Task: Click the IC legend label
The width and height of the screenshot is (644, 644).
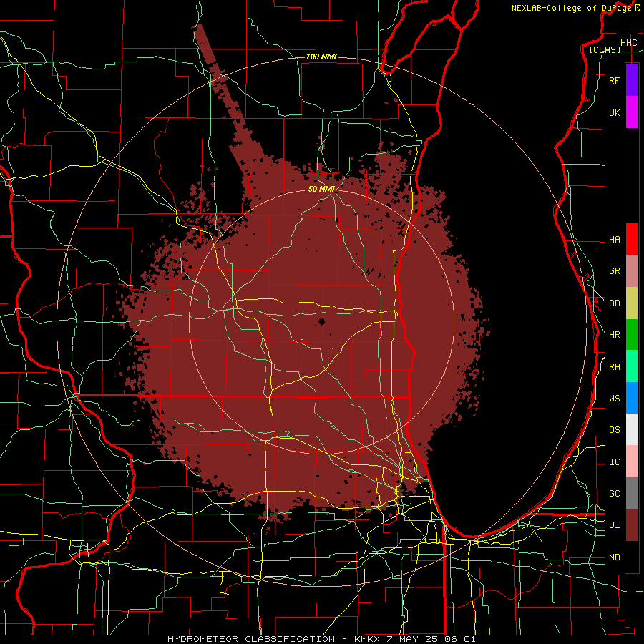Action: (x=614, y=462)
